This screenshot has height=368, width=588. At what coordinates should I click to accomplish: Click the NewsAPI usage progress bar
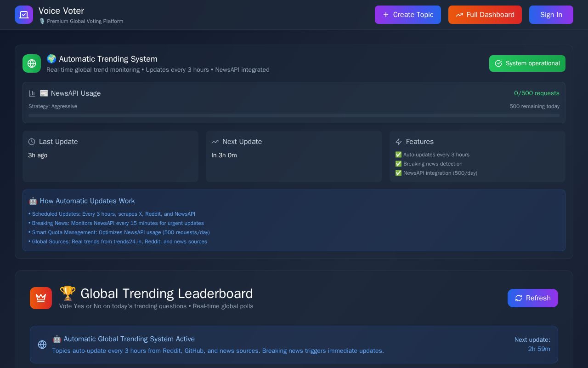[x=294, y=115]
